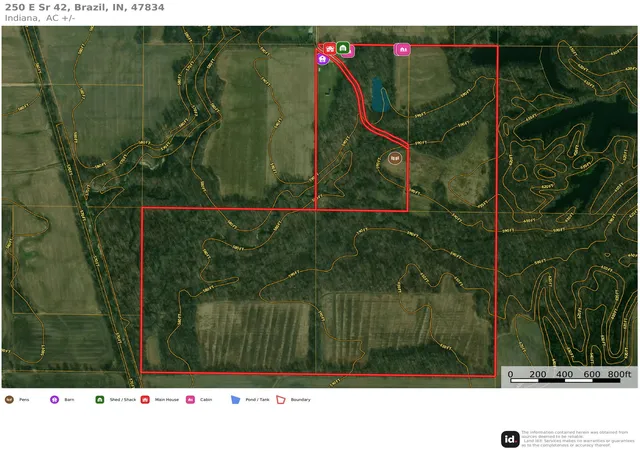The width and height of the screenshot is (640, 450).
Task: Click the fully visible pink Cabin map marker
Action: pos(403,49)
